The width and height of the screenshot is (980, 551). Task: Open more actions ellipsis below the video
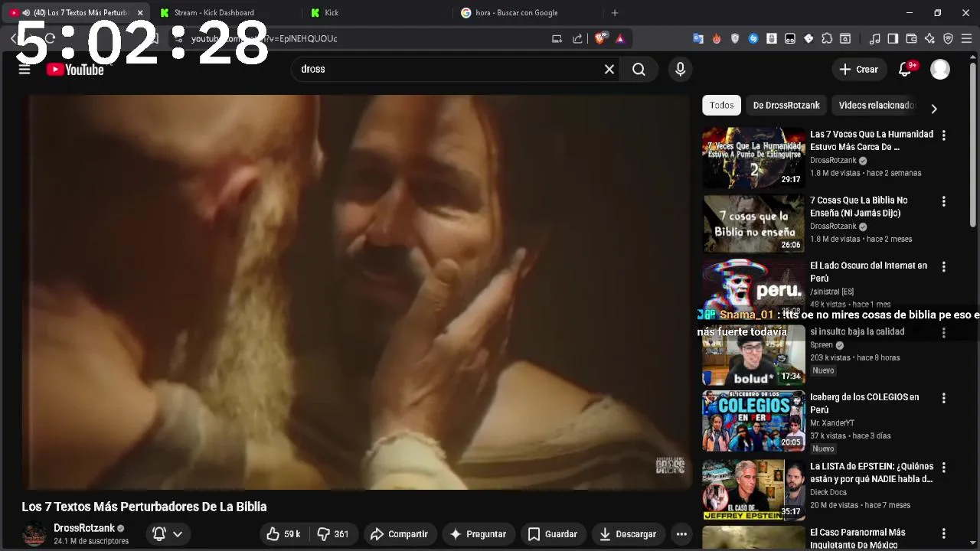point(681,534)
